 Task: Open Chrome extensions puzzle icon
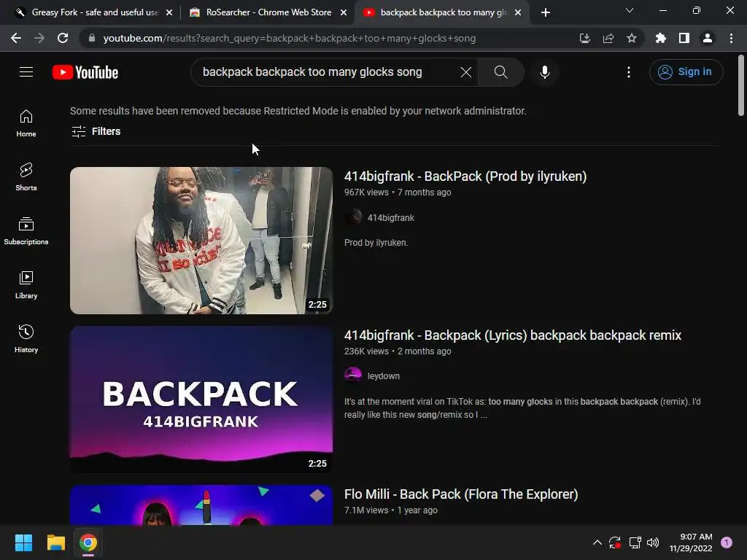tap(661, 38)
